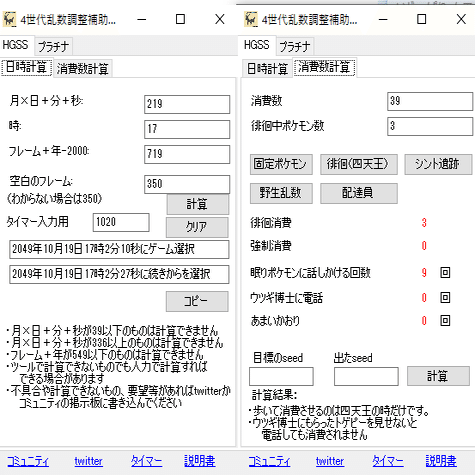
Task: Click the シント遺跡 button
Action: click(438, 164)
